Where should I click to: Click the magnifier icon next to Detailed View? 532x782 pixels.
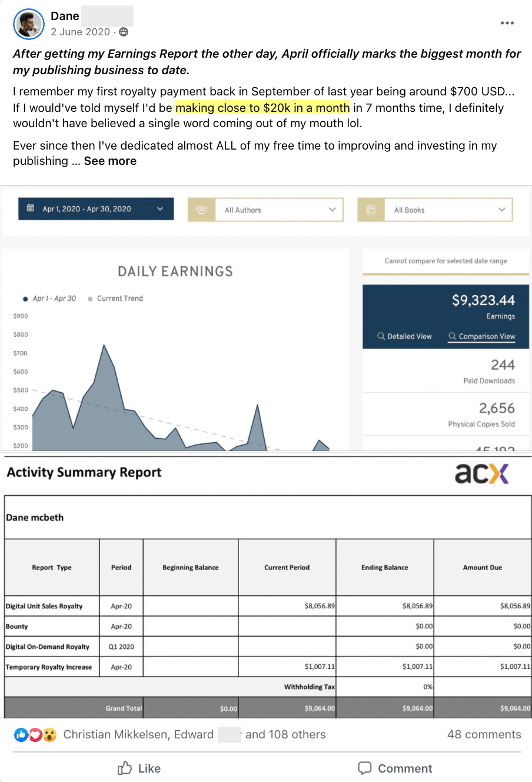(381, 336)
